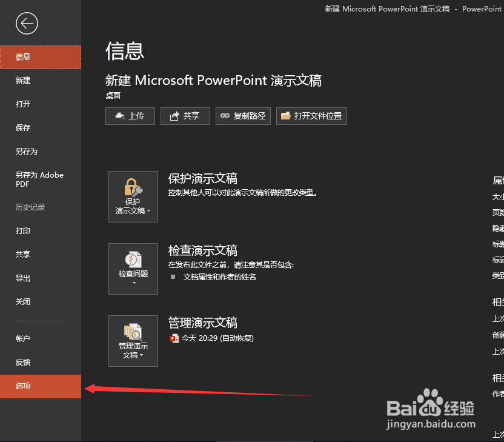Select 另存为 Adobe PDF
Image resolution: width=504 pixels, height=442 pixels.
[x=41, y=179]
